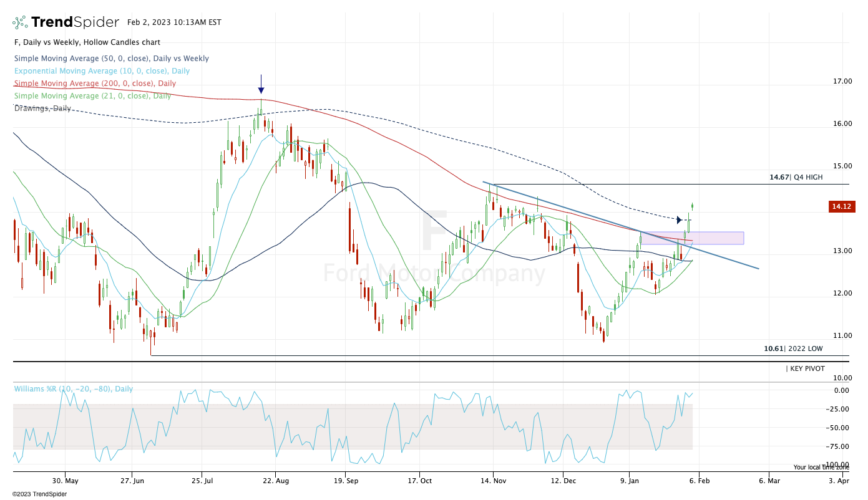Click the 10.61 2022 LOW level label
The image size is (868, 500).
[x=793, y=349]
